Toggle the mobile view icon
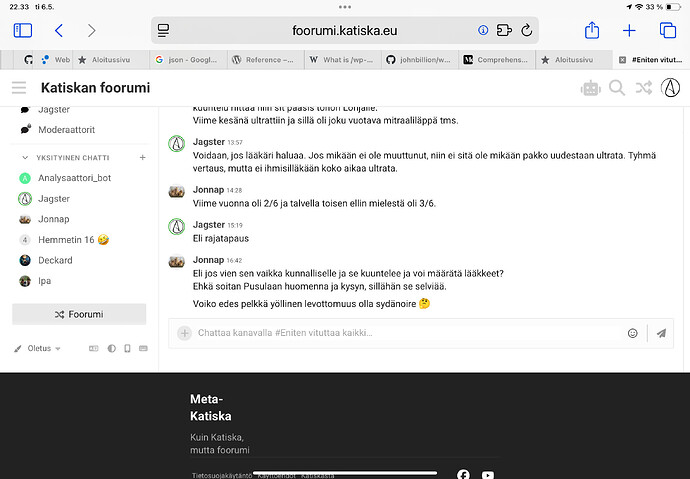The width and height of the screenshot is (690, 479). (127, 348)
